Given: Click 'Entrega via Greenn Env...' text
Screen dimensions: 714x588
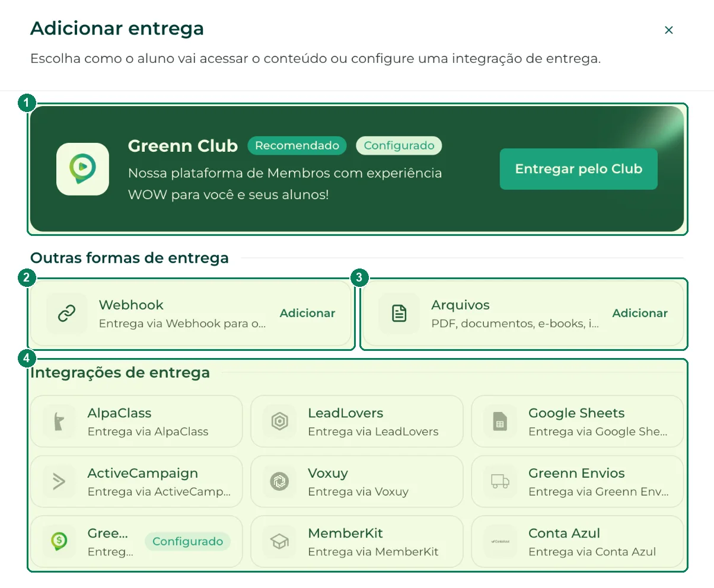Looking at the screenshot, I should click(x=598, y=492).
